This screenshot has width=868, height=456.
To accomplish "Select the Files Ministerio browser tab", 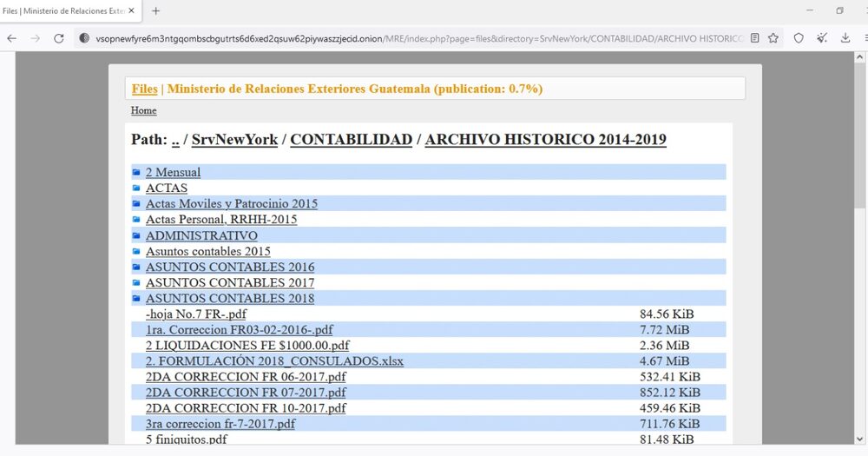I will [65, 10].
